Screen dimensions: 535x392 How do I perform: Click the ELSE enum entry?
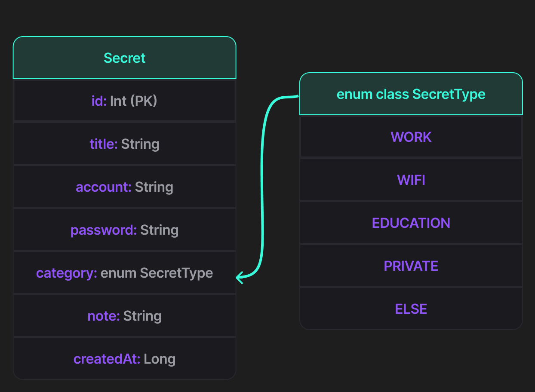411,309
